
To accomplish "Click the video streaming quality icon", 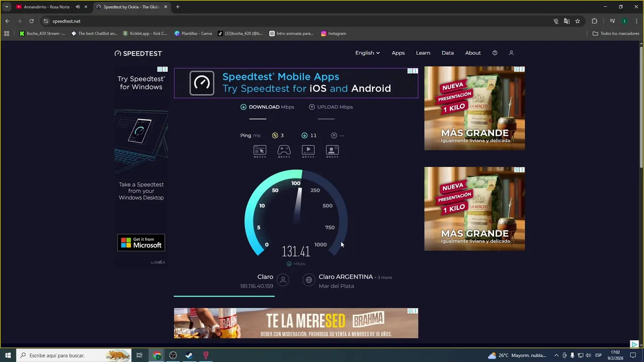I will [308, 151].
